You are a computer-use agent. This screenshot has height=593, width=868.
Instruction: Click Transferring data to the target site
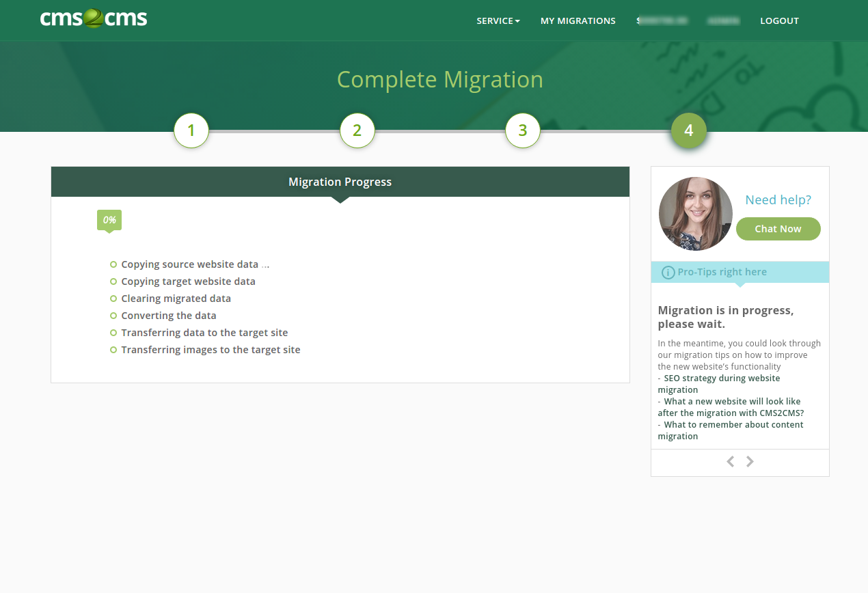pos(205,333)
